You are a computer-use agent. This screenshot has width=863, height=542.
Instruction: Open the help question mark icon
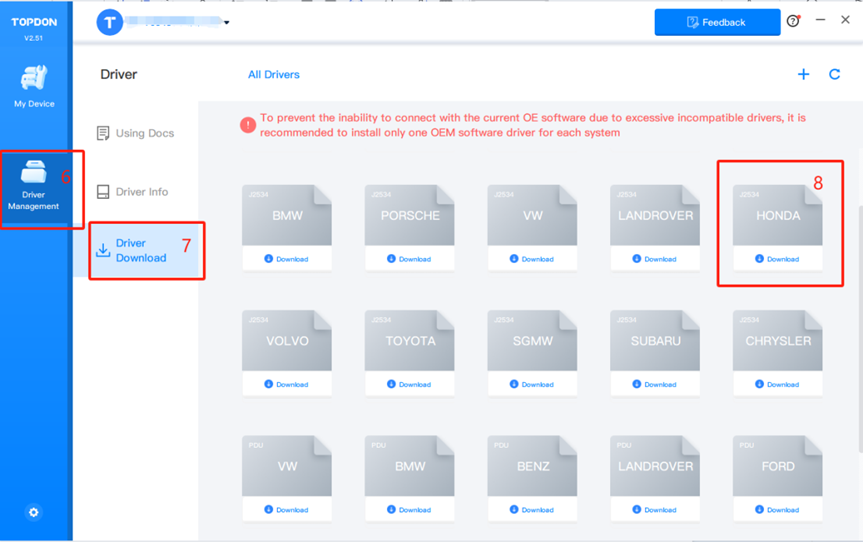pyautogui.click(x=793, y=21)
